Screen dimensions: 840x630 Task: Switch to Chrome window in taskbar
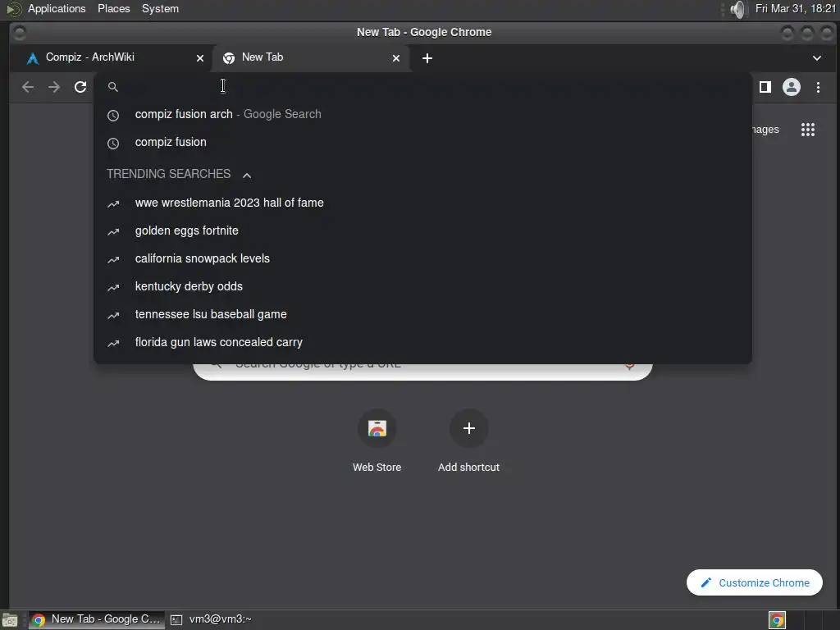point(97,619)
